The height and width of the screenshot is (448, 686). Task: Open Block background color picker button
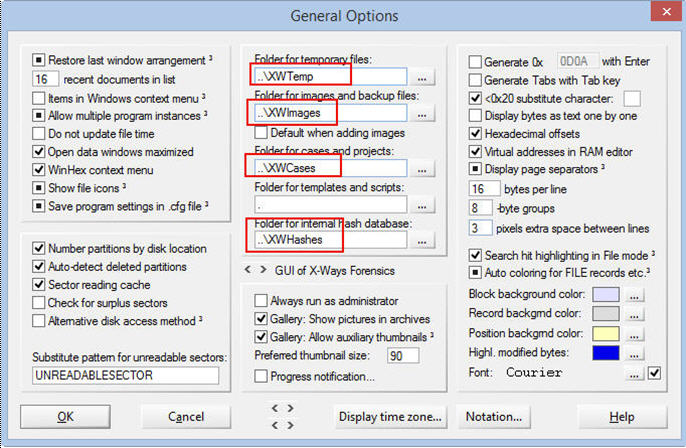[636, 295]
